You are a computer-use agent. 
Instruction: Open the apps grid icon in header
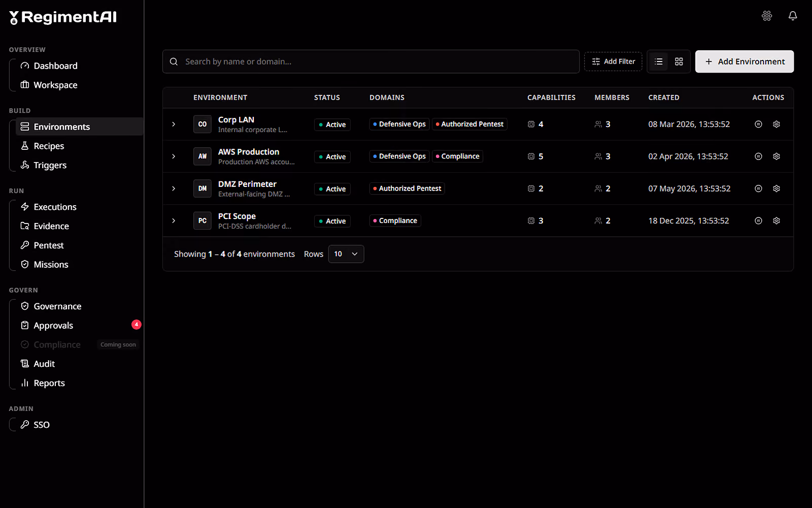pos(767,16)
